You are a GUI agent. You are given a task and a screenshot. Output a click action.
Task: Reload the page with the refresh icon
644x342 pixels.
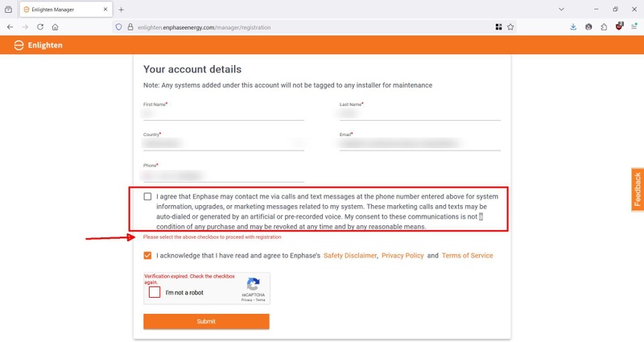point(40,27)
